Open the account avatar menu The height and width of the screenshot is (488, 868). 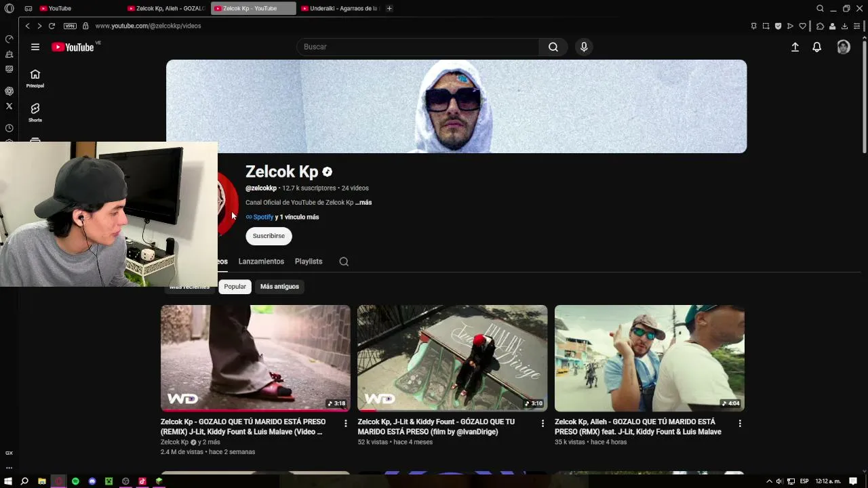pos(844,47)
